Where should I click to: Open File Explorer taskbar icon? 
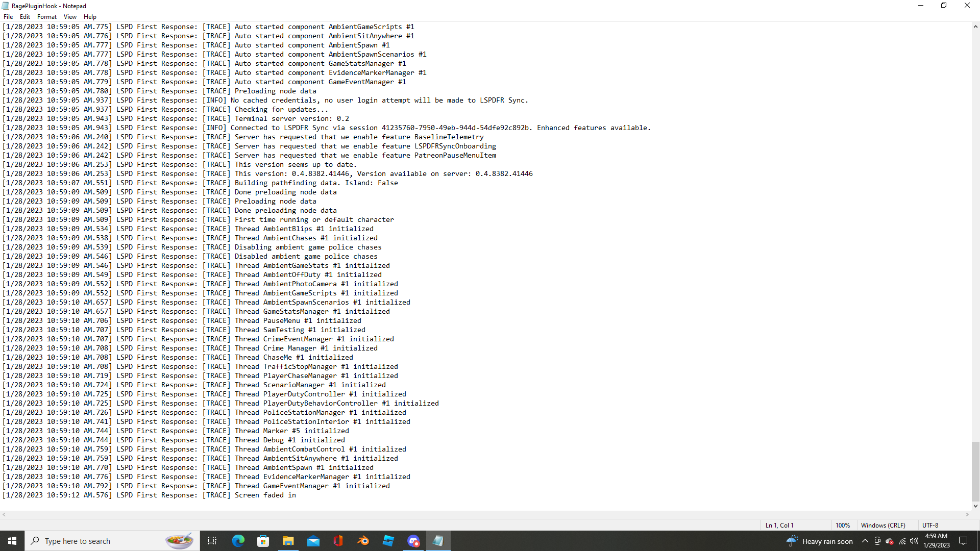[x=288, y=541]
